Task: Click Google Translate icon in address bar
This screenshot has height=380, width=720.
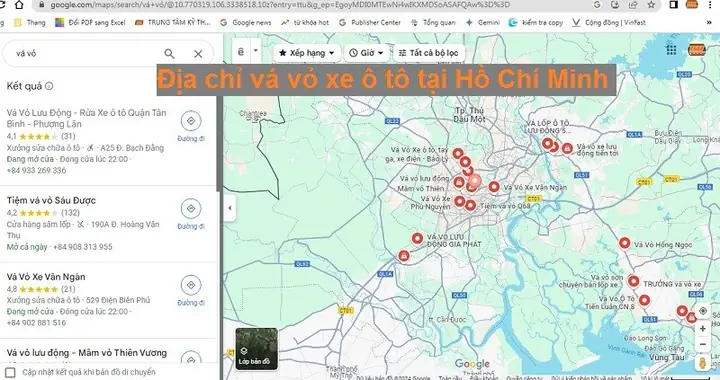Action: point(597,5)
